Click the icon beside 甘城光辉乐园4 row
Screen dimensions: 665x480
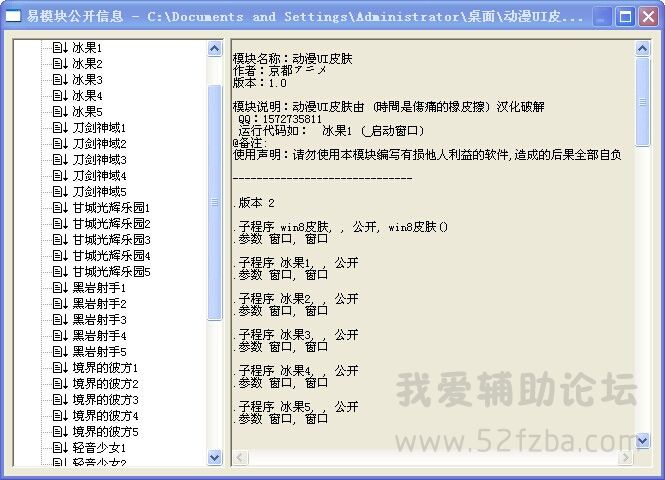pyautogui.click(x=60, y=256)
